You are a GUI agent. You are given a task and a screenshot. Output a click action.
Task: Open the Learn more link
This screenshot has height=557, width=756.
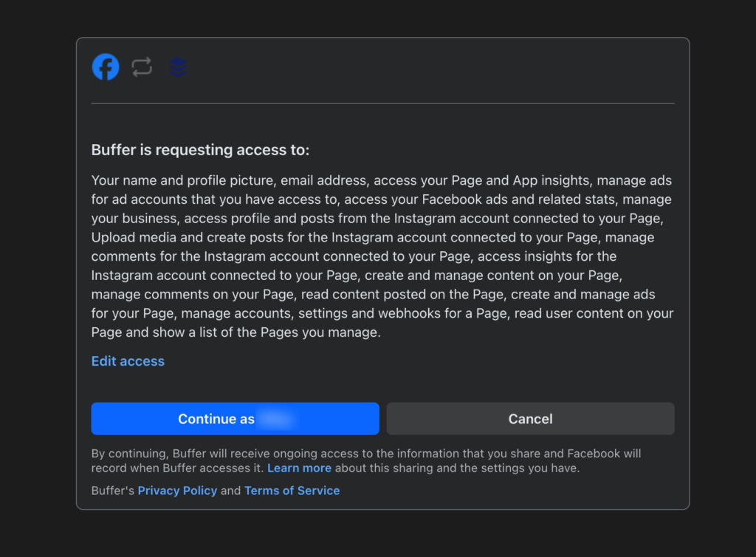click(x=300, y=468)
